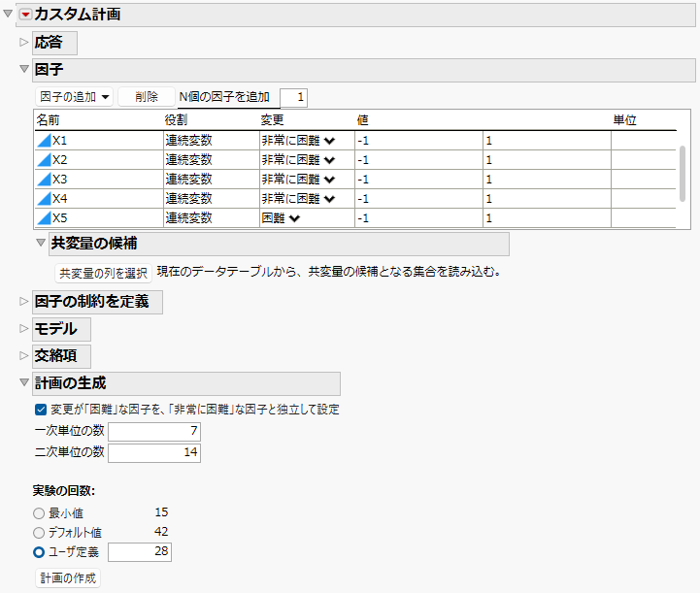Click the N個の因子を追加 number field
This screenshot has height=593, width=700.
(x=294, y=97)
